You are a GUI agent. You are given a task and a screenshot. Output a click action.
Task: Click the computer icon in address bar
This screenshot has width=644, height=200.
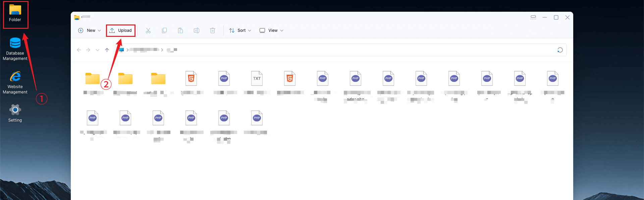coord(121,50)
